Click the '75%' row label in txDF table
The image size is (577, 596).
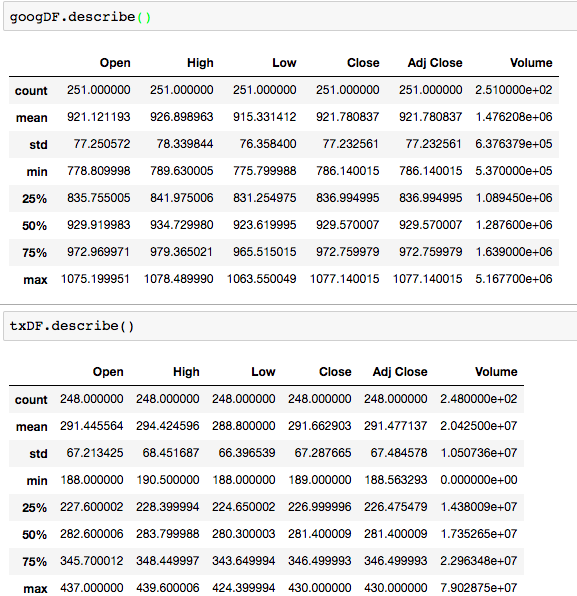pyautogui.click(x=35, y=561)
